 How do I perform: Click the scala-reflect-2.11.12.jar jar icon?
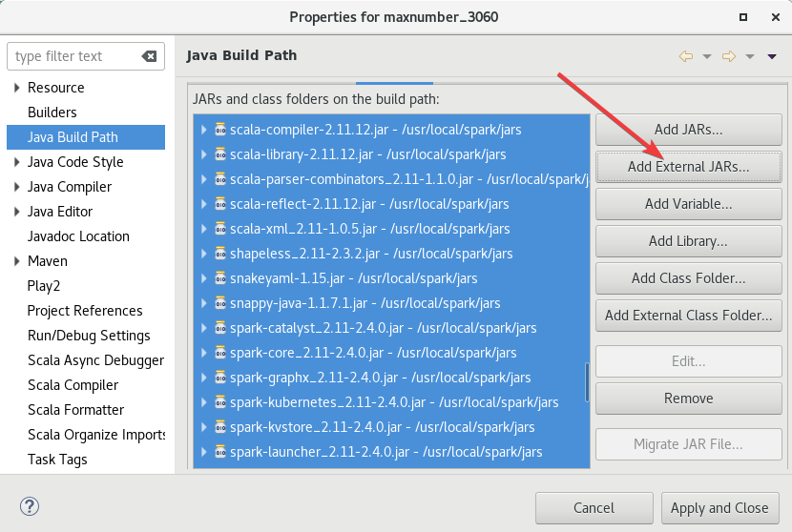pos(220,203)
